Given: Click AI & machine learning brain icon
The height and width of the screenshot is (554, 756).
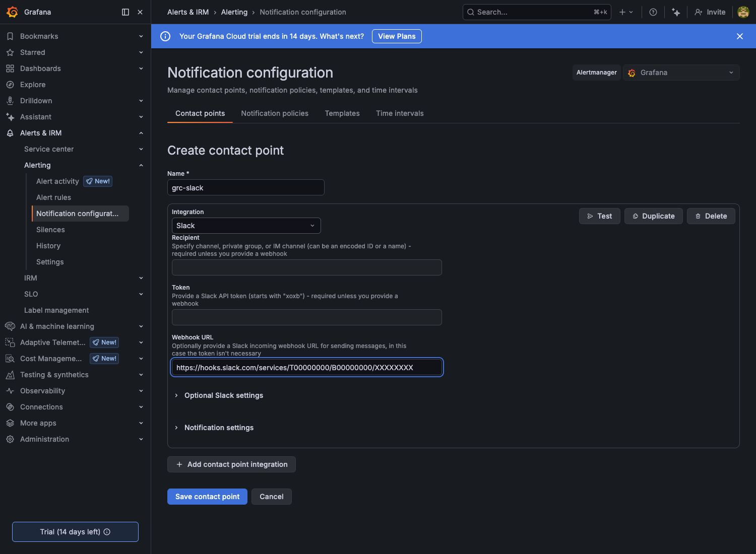Looking at the screenshot, I should 10,326.
